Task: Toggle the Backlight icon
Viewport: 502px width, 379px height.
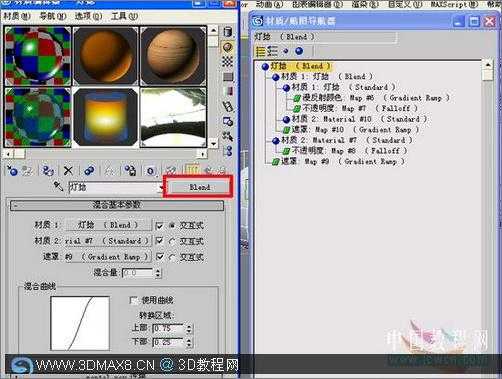Action: tap(228, 47)
